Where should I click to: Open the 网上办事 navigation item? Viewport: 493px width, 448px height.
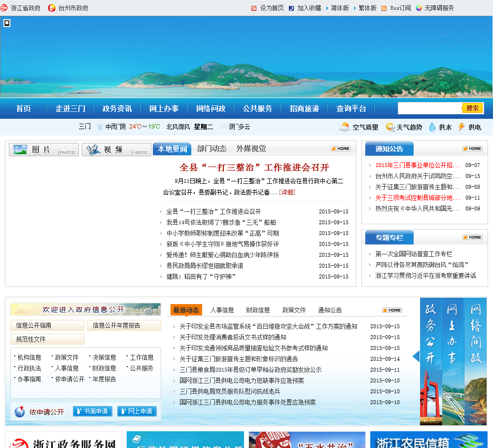[x=164, y=108]
